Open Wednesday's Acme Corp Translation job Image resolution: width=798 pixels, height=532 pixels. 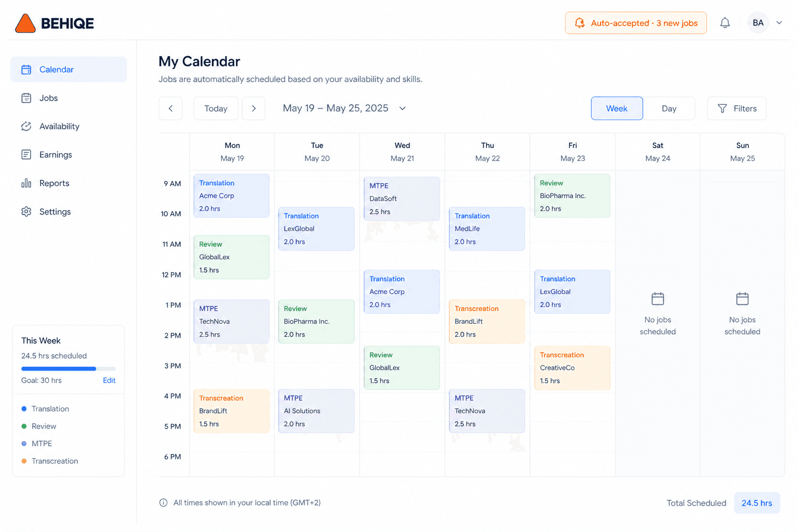coord(402,291)
